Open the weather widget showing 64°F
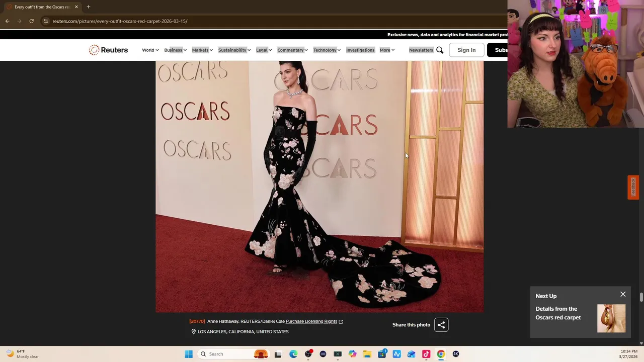644x362 pixels. point(21,354)
